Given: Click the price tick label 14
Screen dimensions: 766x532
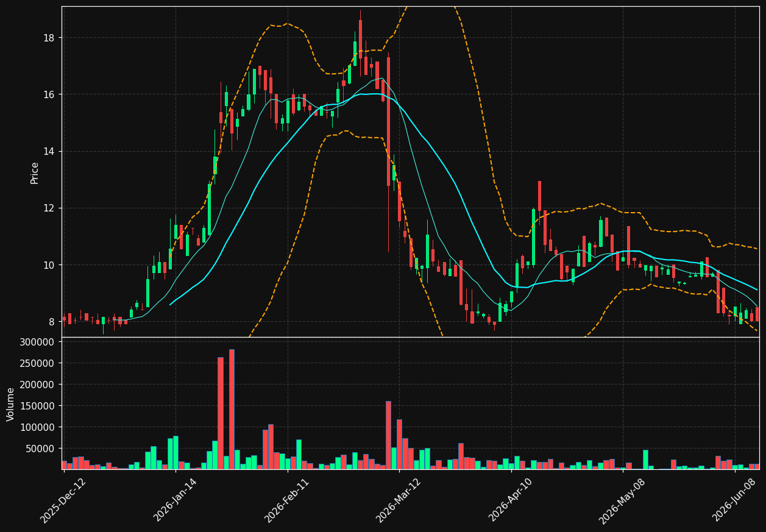Looking at the screenshot, I should [49, 151].
